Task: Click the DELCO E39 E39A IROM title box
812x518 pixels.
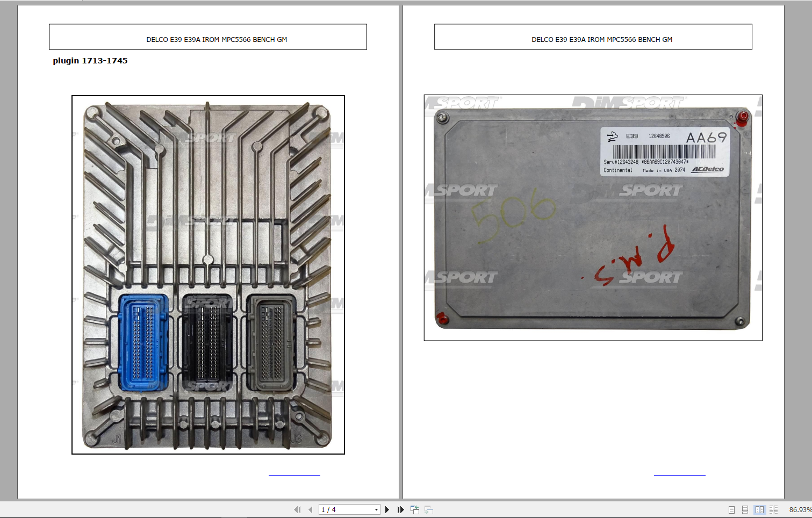Action: click(x=207, y=37)
